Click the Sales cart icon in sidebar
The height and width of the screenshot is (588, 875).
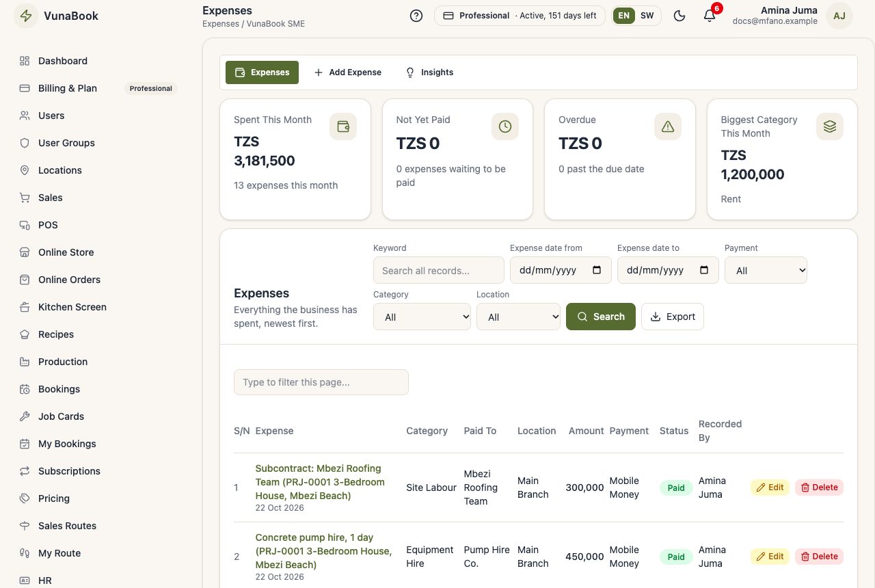click(x=25, y=198)
